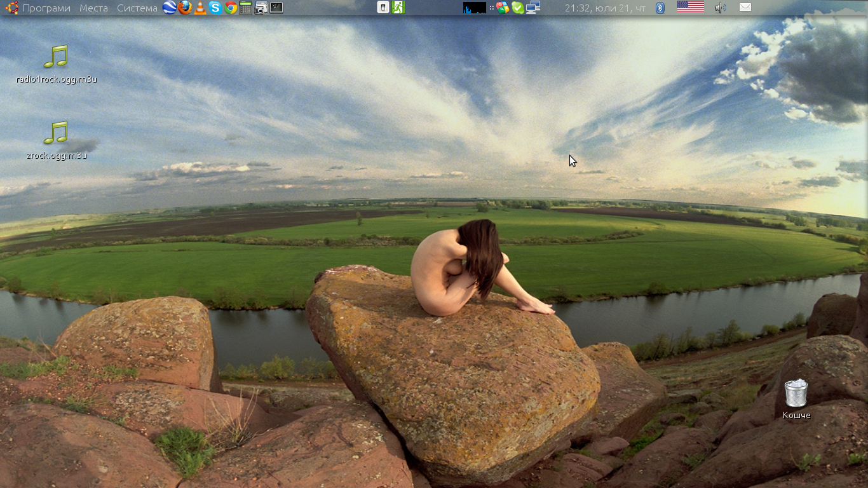Launch Google Earth from the panel

169,8
